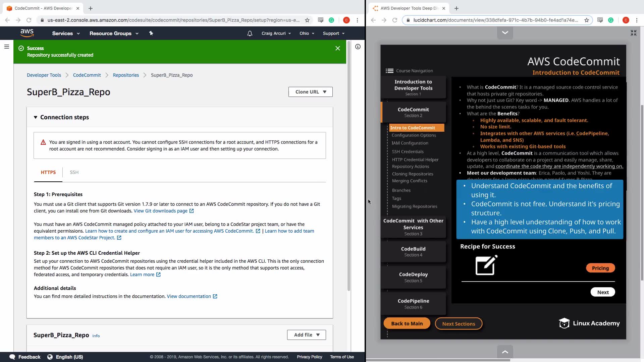Click the pin shortcut icon in AWS navbar
The width and height of the screenshot is (644, 362).
coord(151,33)
